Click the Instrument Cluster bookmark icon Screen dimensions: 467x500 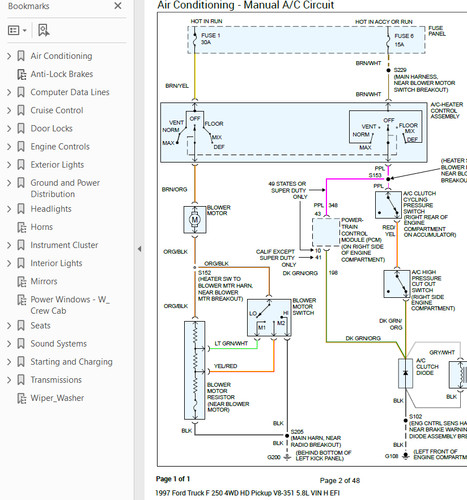click(21, 245)
